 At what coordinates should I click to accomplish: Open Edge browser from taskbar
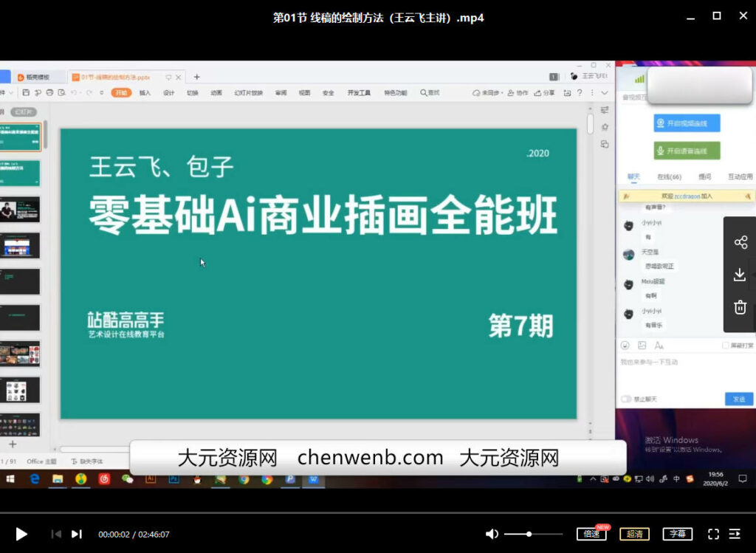pyautogui.click(x=35, y=479)
